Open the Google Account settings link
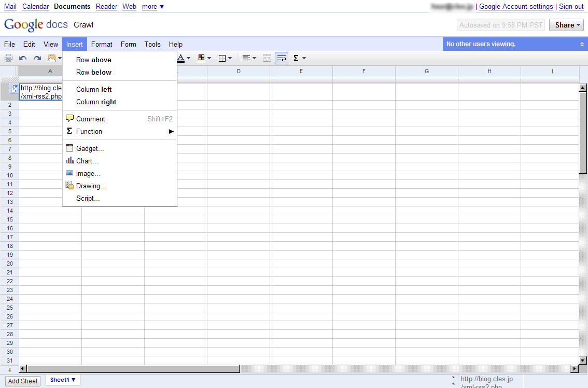Screen dimensions: 588x388 point(516,6)
